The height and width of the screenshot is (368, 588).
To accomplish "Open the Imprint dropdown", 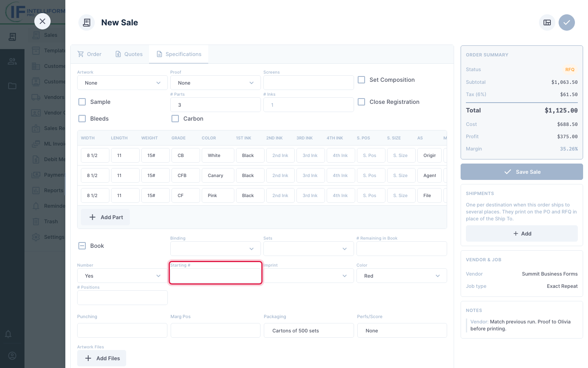I will pos(309,276).
